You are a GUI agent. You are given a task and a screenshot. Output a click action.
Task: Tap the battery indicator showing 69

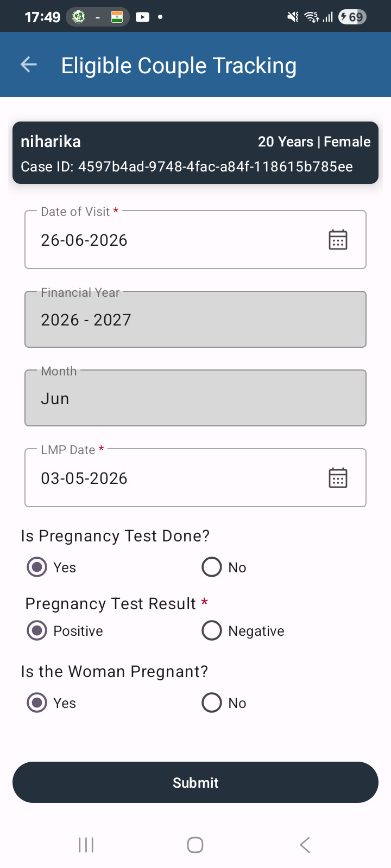point(352,17)
